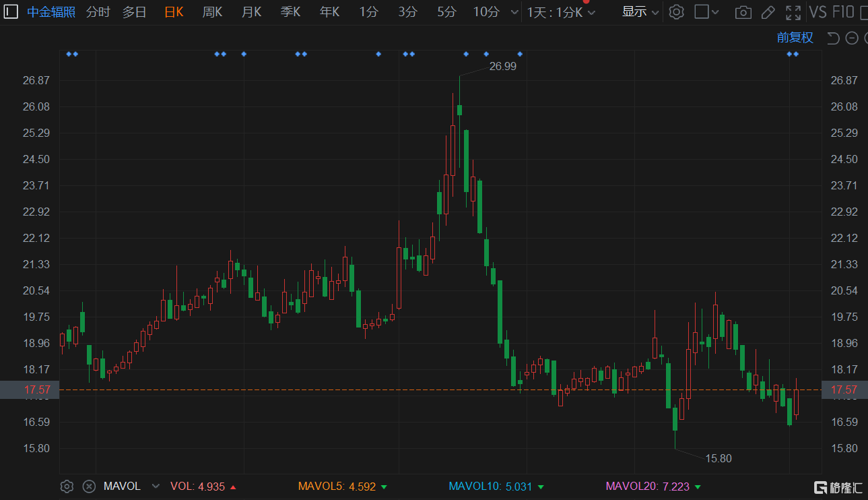Screen dimensions: 868x500
Task: Take a chart screenshot with camera icon
Action: tap(743, 12)
